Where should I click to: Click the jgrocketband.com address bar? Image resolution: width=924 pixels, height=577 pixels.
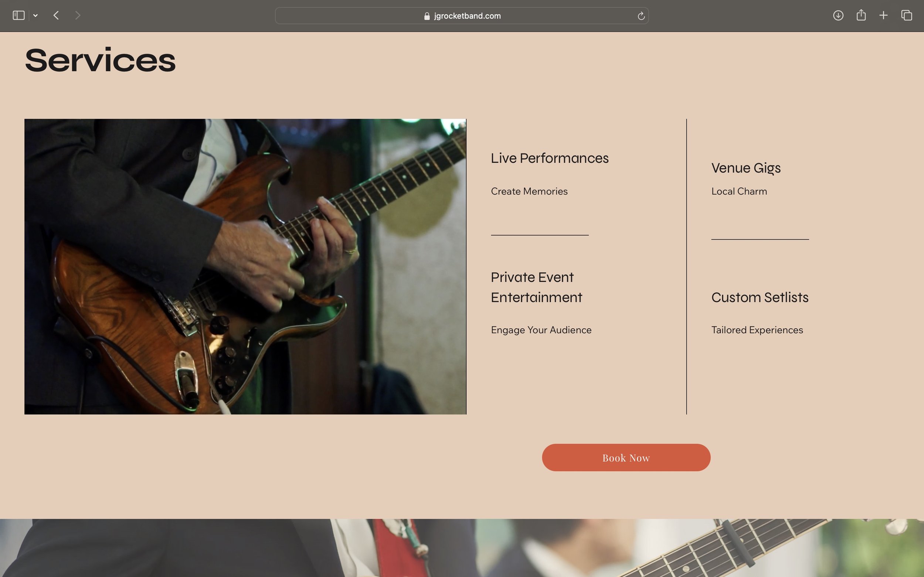click(x=467, y=16)
